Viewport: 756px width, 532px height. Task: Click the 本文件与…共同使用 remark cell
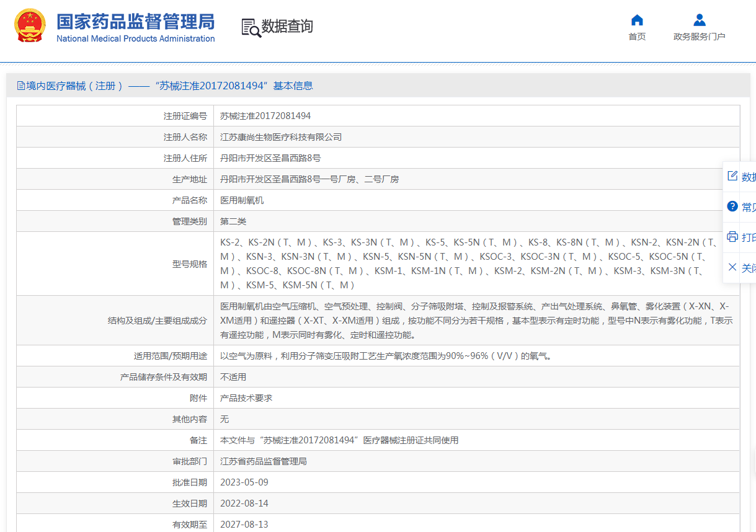pos(477,440)
